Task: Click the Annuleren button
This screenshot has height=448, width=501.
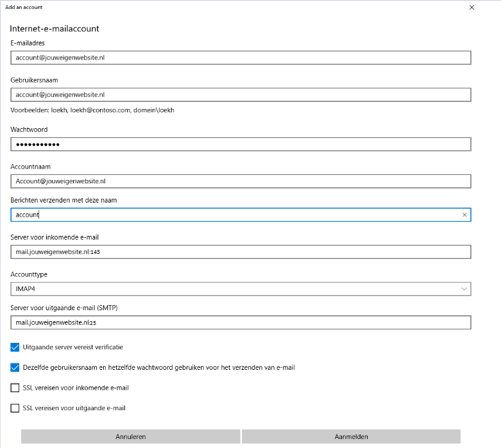Action: [x=131, y=436]
